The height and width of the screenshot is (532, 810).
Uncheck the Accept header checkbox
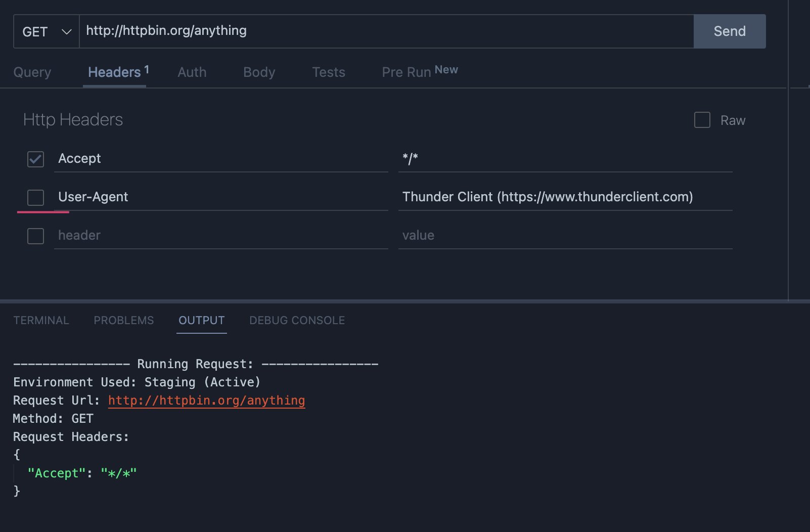tap(35, 159)
